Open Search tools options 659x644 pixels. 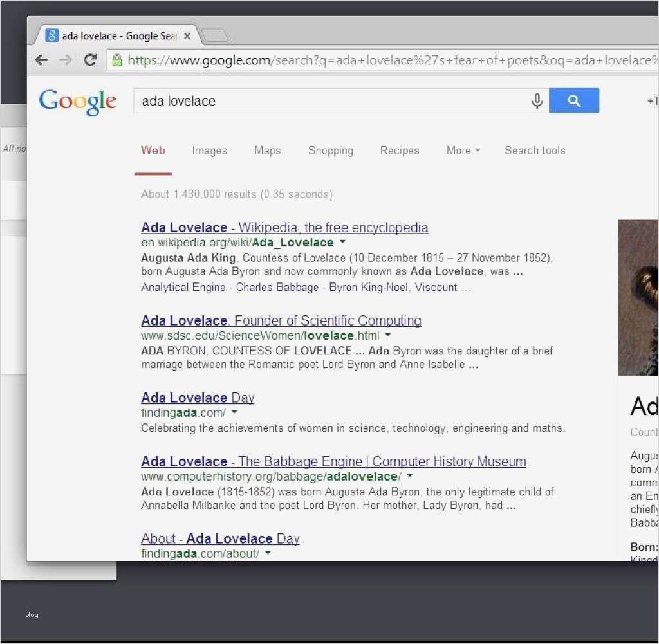(535, 151)
